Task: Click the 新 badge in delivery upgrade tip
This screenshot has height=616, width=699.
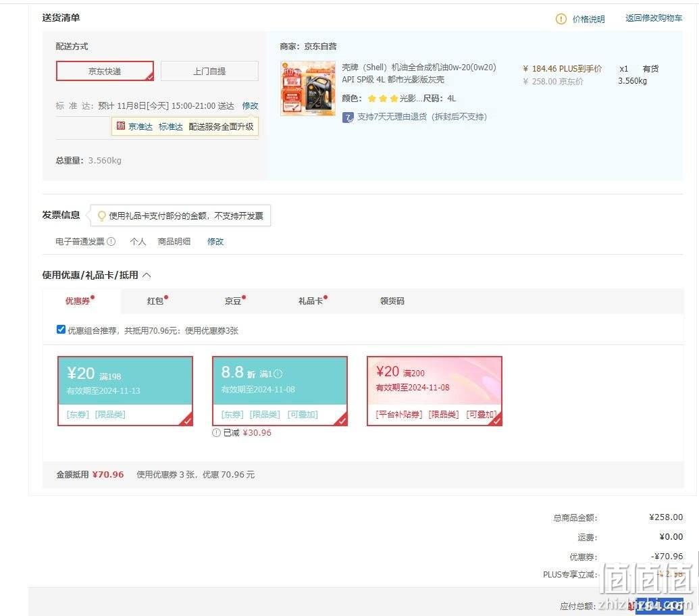Action: click(x=120, y=126)
